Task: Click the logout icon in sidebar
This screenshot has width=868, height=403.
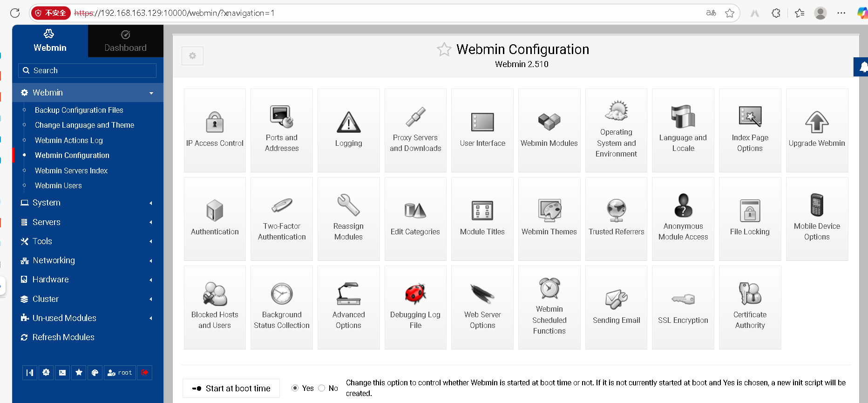Action: point(145,373)
